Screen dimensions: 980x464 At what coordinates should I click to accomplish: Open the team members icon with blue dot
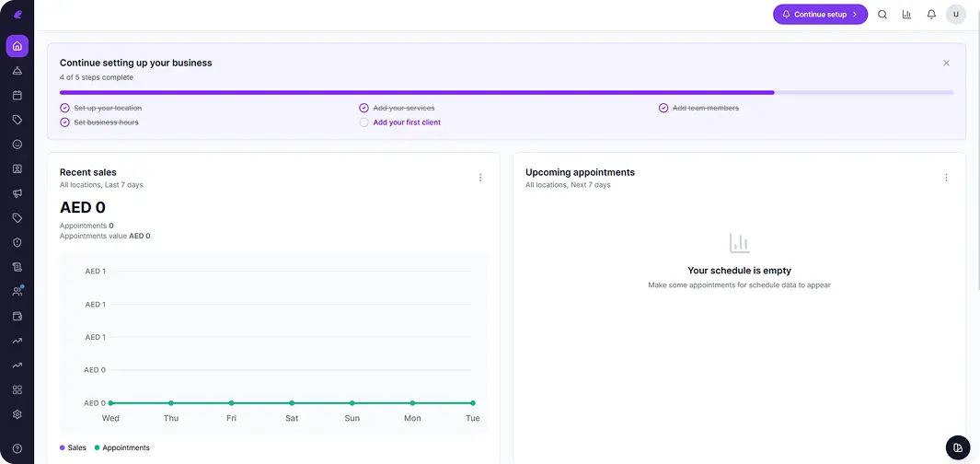pyautogui.click(x=17, y=292)
